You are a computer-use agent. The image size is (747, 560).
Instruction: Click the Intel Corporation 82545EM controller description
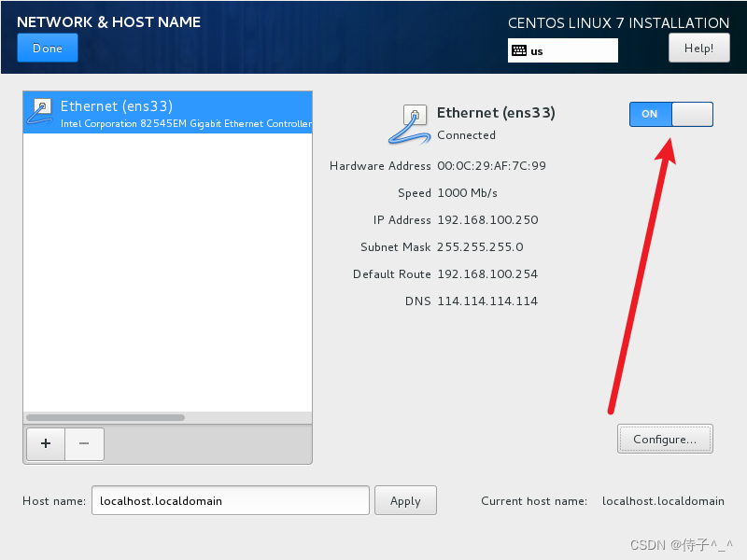[186, 124]
